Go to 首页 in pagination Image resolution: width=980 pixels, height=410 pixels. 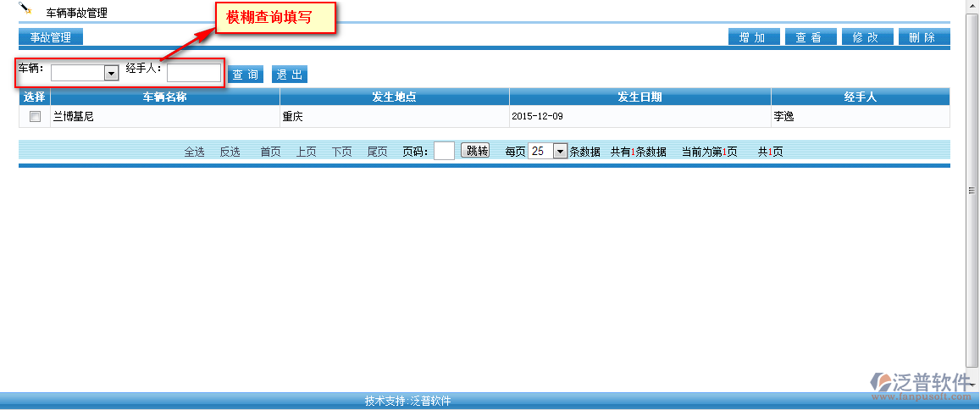pyautogui.click(x=271, y=152)
